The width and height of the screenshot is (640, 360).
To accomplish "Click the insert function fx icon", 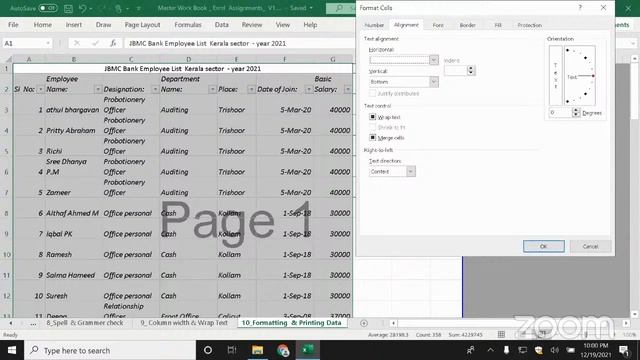I will pyautogui.click(x=113, y=43).
